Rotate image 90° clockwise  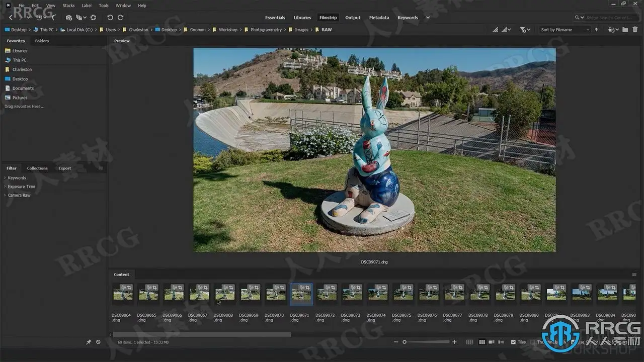[x=120, y=18]
